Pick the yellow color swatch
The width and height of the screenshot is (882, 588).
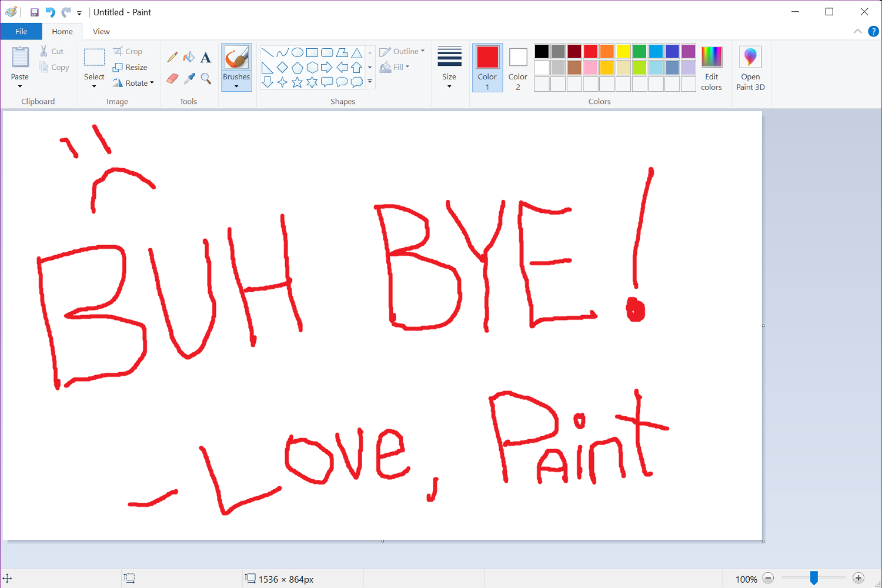pos(623,51)
